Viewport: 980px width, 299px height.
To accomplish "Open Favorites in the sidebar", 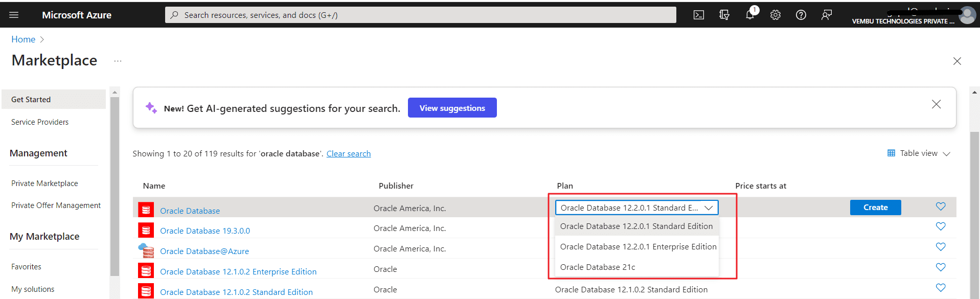I will 26,267.
